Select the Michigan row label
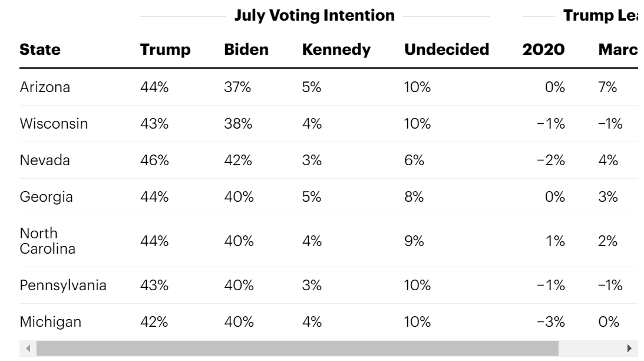 (x=51, y=322)
